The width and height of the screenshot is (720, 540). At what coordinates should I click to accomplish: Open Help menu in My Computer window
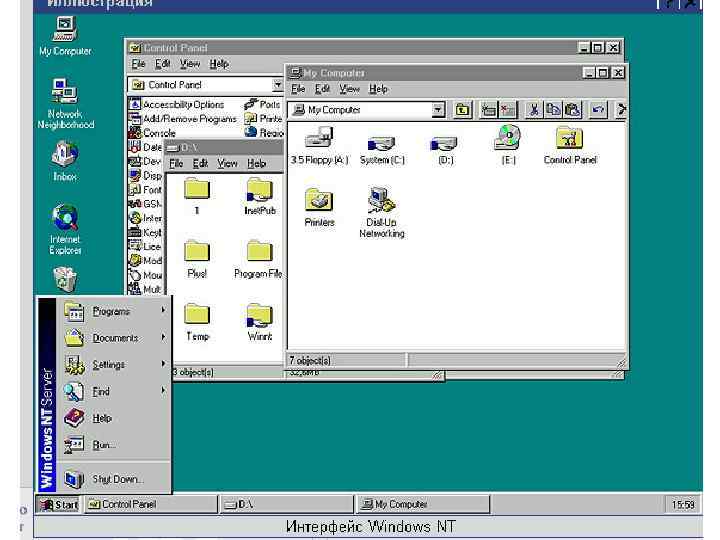point(378,89)
